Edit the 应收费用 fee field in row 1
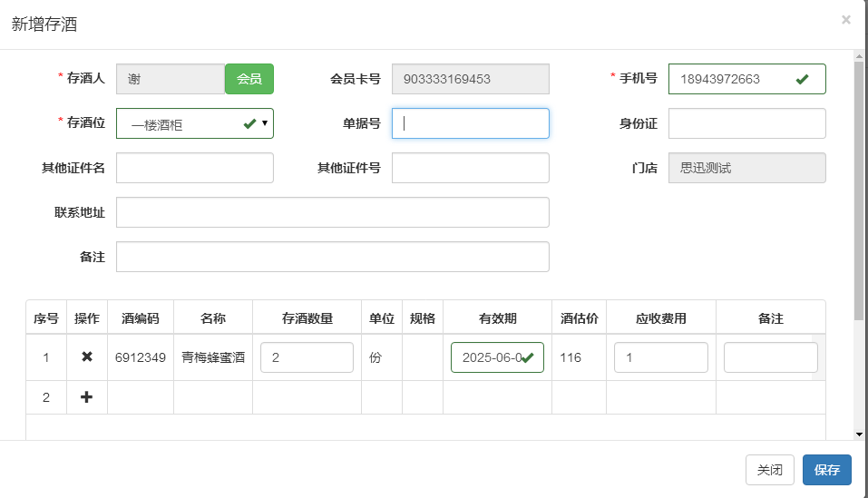 pyautogui.click(x=660, y=357)
